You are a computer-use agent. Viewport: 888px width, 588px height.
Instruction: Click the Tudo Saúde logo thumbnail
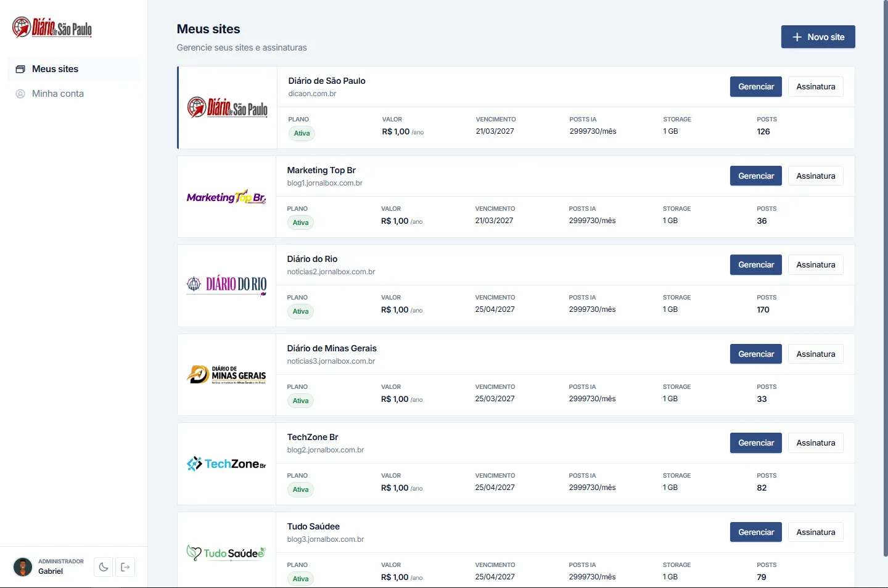[226, 553]
